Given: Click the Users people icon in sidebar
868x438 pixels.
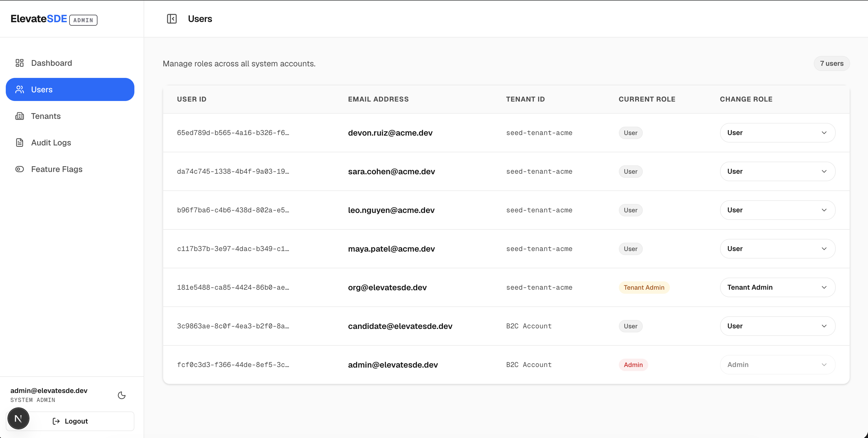Looking at the screenshot, I should pos(20,89).
